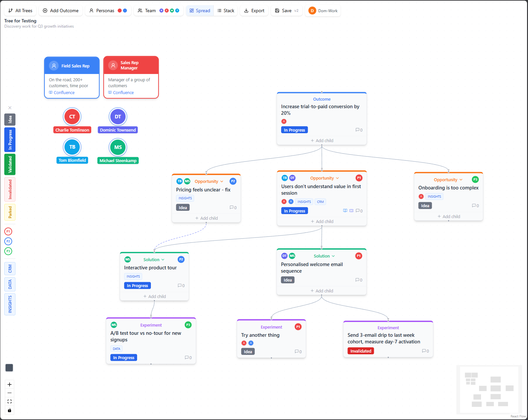The width and height of the screenshot is (528, 420).
Task: Click the zoom in plus control
Action: 10,384
